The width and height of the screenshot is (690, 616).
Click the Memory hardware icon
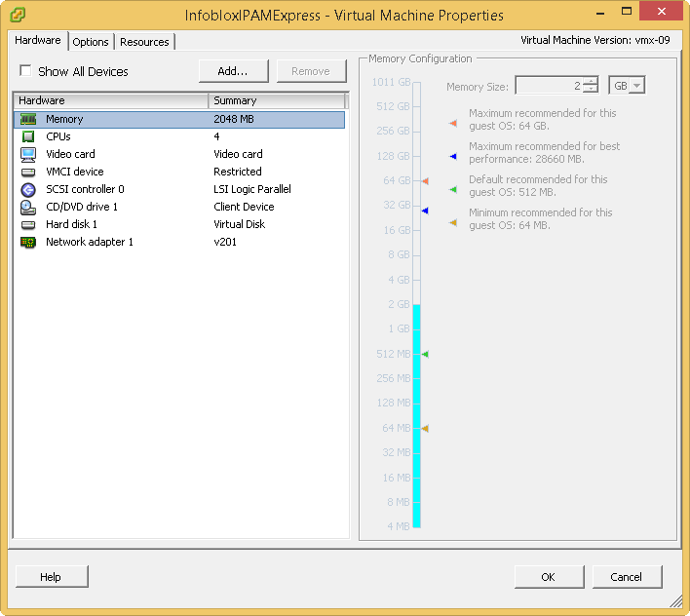tap(28, 119)
